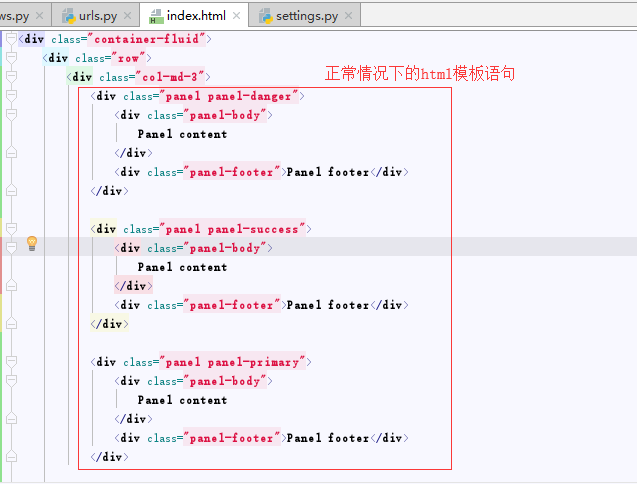Click the "panel panel-danger" class value
The height and width of the screenshot is (484, 637).
click(x=229, y=96)
